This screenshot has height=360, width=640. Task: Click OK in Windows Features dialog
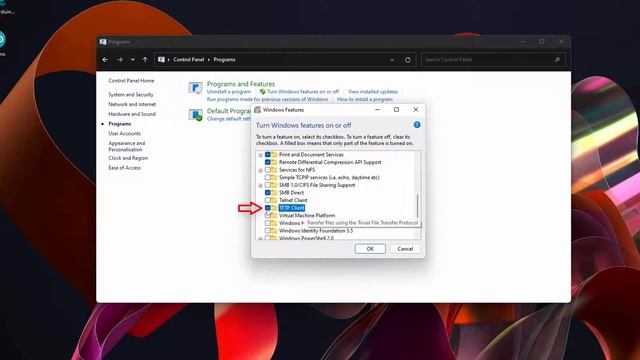(x=370, y=249)
